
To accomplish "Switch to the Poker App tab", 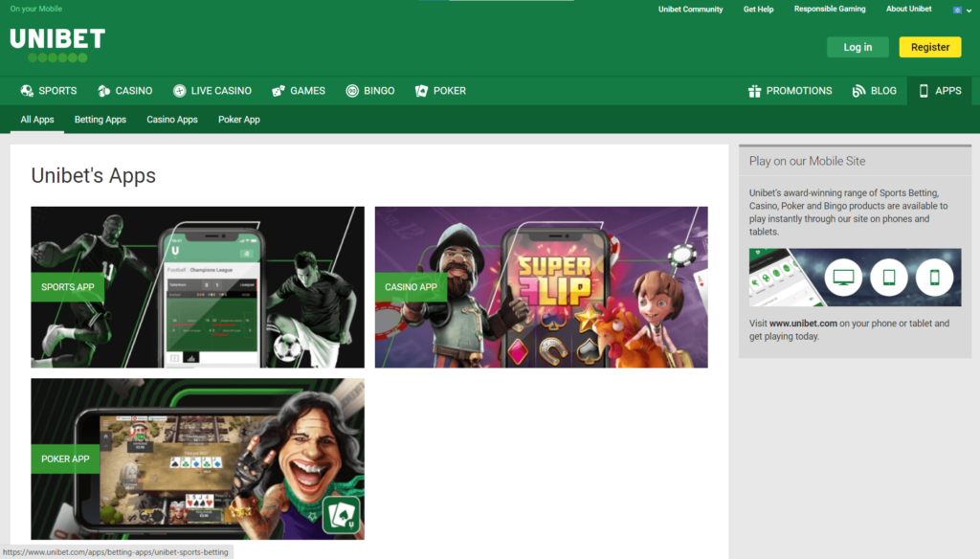I will pos(238,120).
